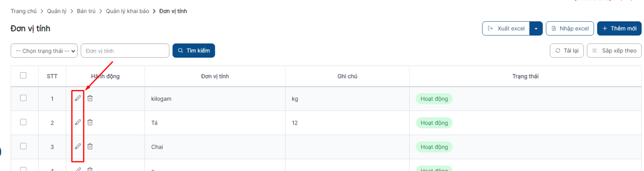Delete the Chai row using trash icon
Image resolution: width=644 pixels, height=171 pixels.
[90, 146]
